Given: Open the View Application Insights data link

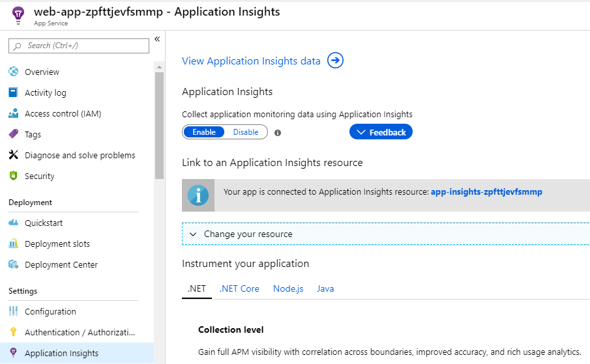Looking at the screenshot, I should pos(251,61).
